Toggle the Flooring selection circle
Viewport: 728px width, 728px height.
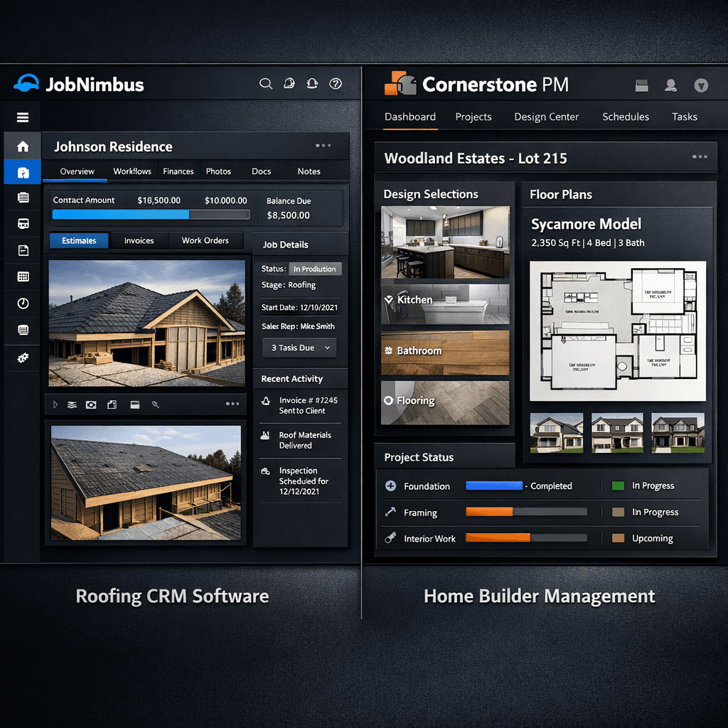point(389,401)
